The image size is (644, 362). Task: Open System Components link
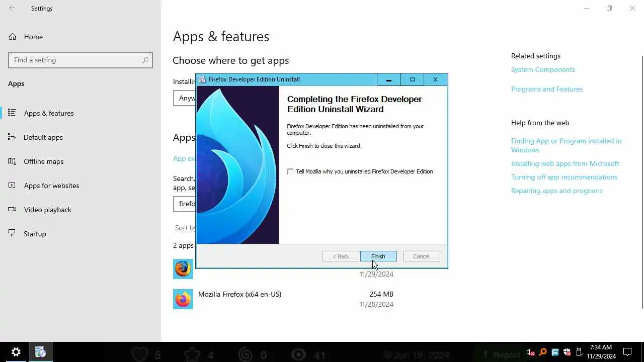pyautogui.click(x=543, y=69)
